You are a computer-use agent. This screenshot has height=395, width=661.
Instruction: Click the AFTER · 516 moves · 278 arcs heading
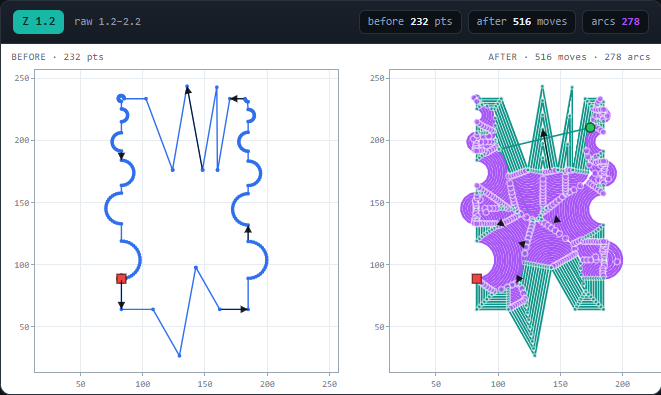pos(569,57)
